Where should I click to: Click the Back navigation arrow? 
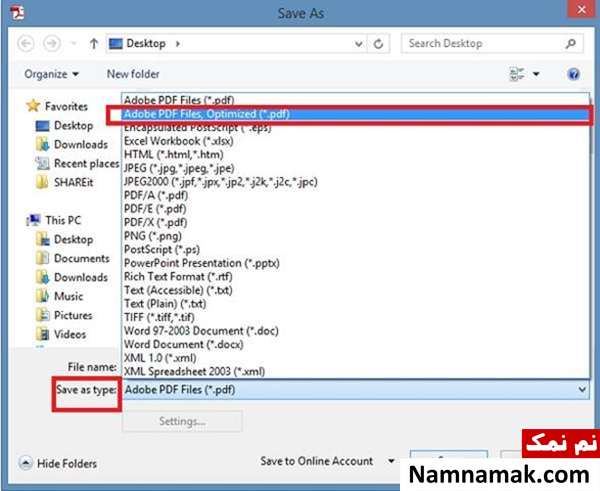(26, 44)
